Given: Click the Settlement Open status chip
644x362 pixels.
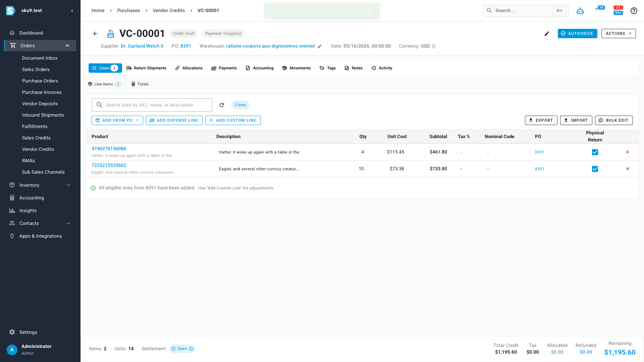Looking at the screenshot, I should 182,349.
